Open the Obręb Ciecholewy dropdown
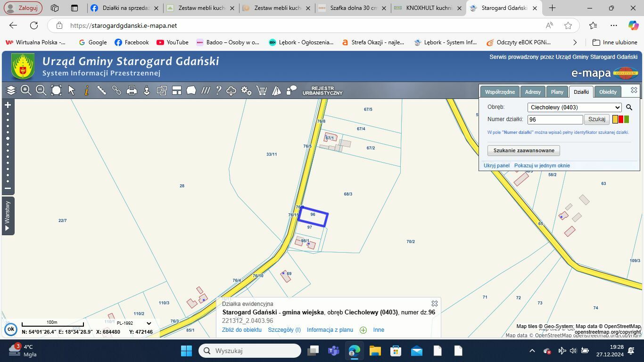Viewport: 644px width, 362px height. (574, 107)
